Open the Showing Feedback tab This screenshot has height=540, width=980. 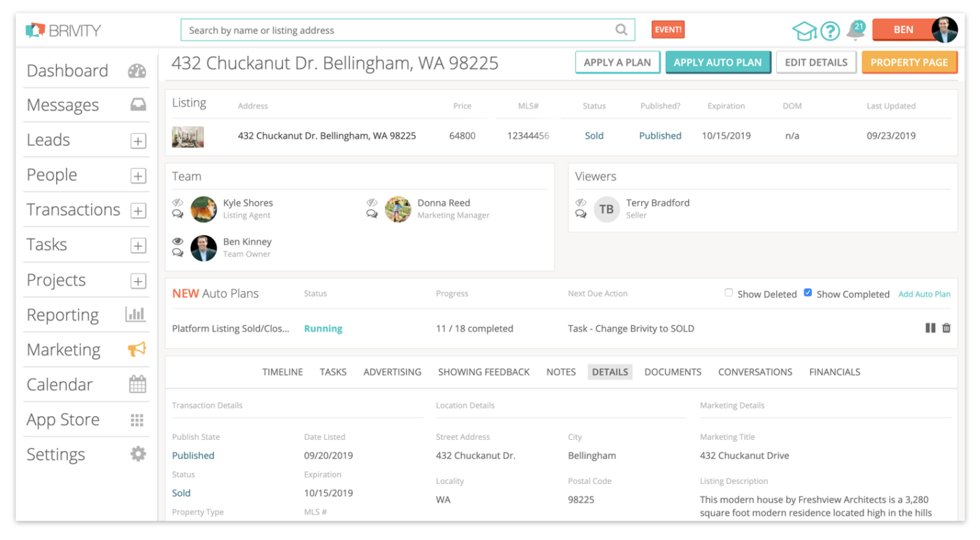484,371
